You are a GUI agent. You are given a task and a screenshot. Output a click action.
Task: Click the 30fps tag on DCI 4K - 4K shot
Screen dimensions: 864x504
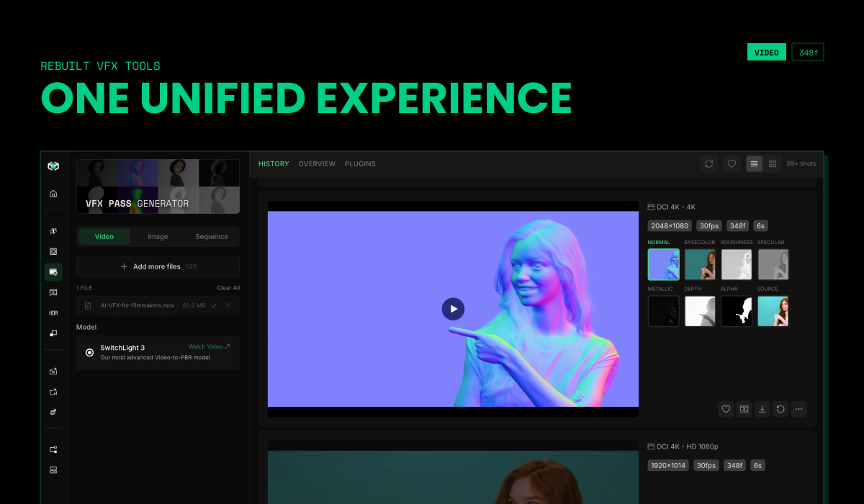pyautogui.click(x=709, y=225)
